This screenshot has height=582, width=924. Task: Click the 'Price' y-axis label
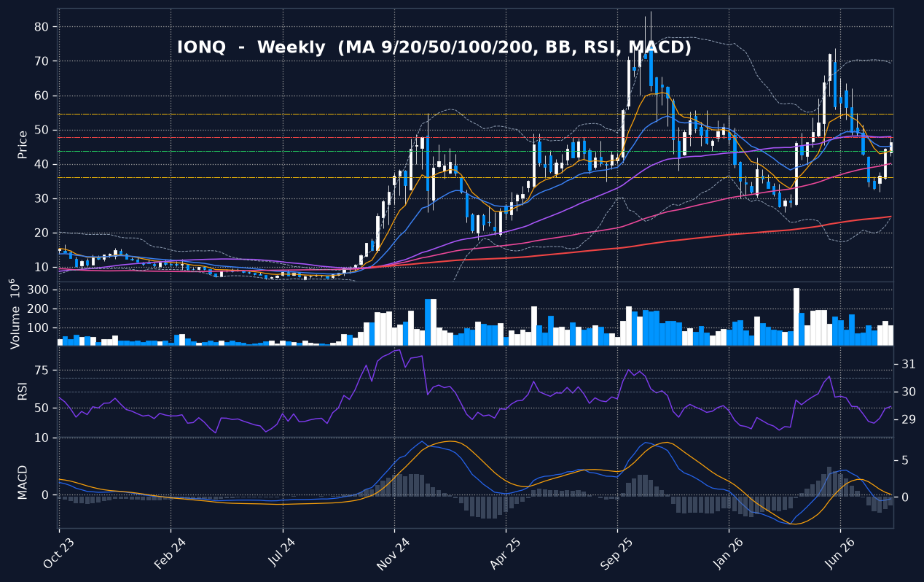pos(23,144)
